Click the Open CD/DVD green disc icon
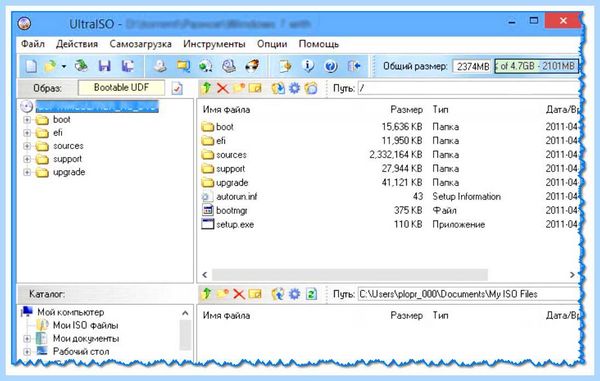 [81, 66]
